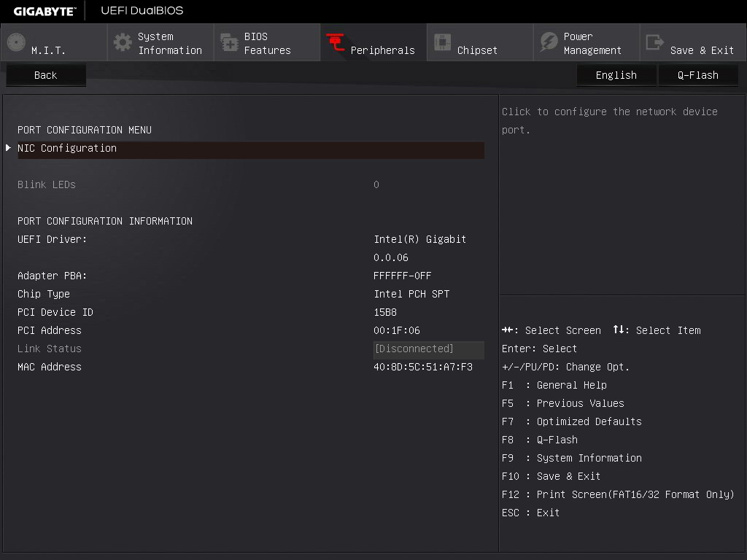The height and width of the screenshot is (560, 747).
Task: Click the BIOS Features chip icon
Action: tap(229, 43)
